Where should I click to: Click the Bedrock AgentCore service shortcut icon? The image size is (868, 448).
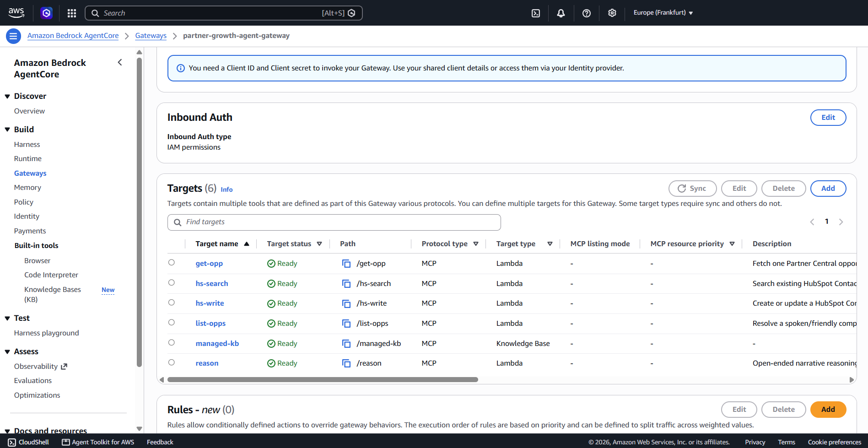pyautogui.click(x=46, y=13)
